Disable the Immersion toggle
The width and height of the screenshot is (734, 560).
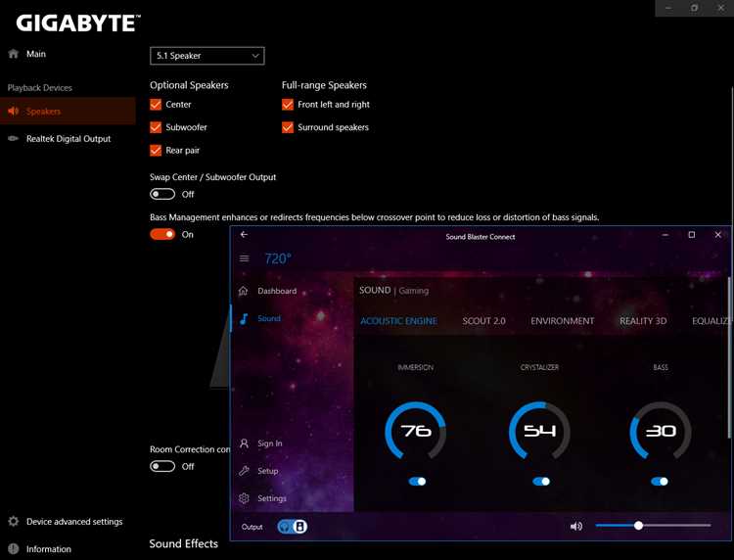[x=417, y=482]
